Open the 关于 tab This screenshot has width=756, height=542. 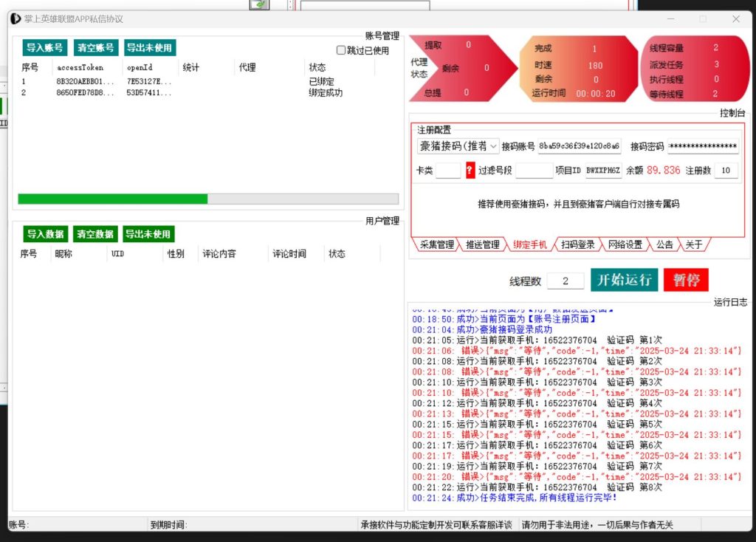pos(694,246)
